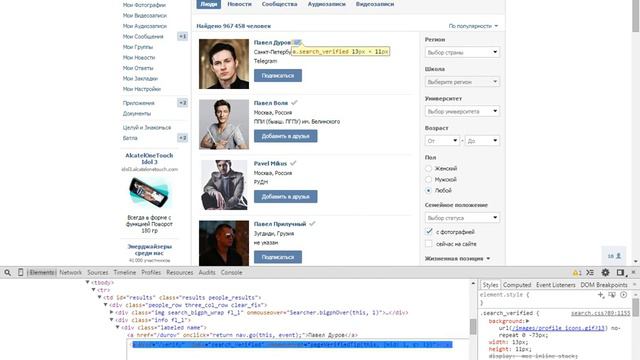The image size is (640, 360).
Task: Click the DevTools inspect element magnifier icon
Action: (x=7, y=273)
